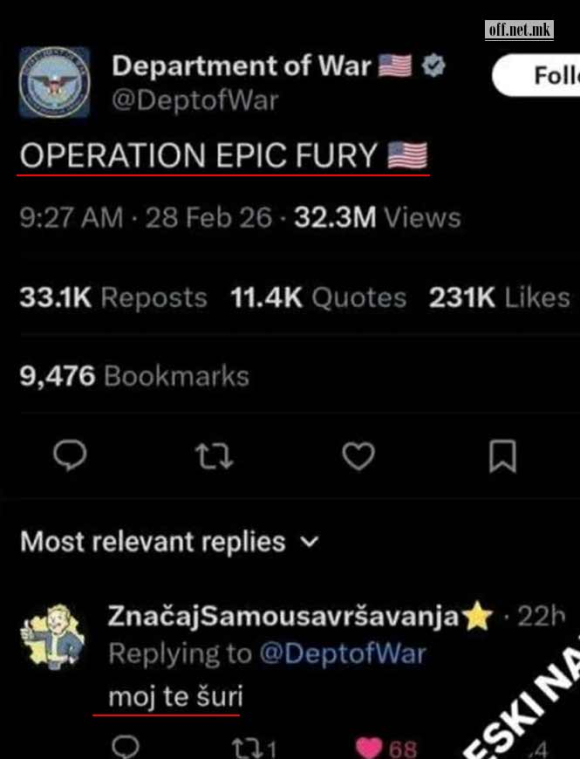580x759 pixels.
Task: Open the @DeptofWar mention in the reply
Action: point(343,654)
